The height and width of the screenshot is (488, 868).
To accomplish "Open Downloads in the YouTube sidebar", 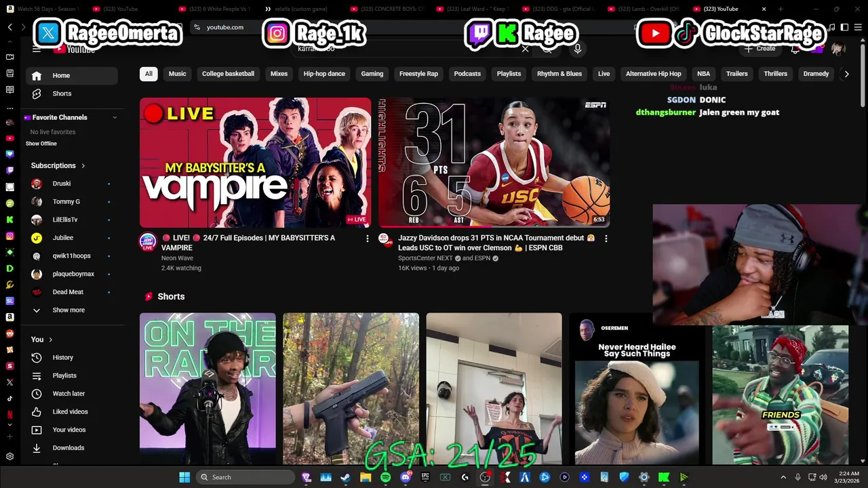I will 71,448.
